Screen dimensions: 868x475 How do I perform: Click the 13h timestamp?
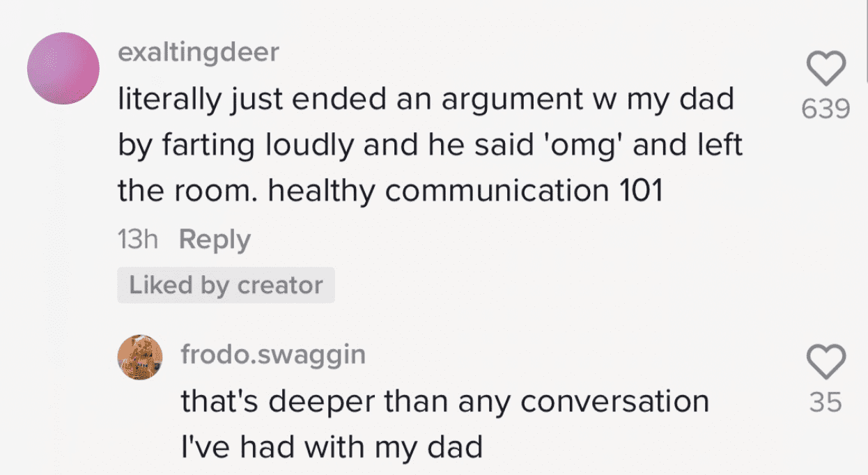pyautogui.click(x=138, y=240)
